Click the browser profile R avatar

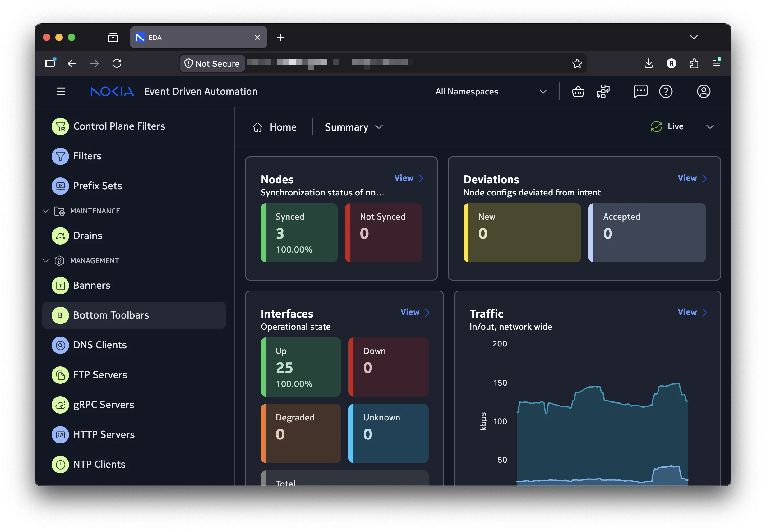[671, 63]
